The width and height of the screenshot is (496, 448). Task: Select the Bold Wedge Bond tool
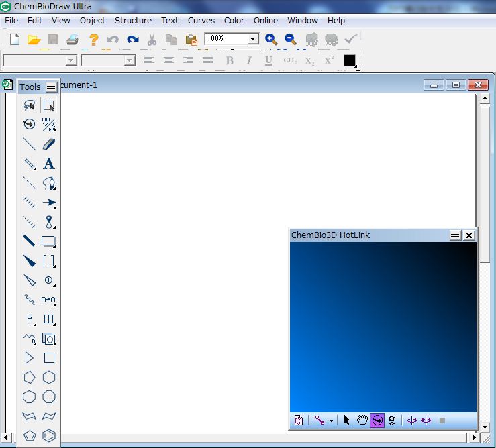pyautogui.click(x=30, y=260)
